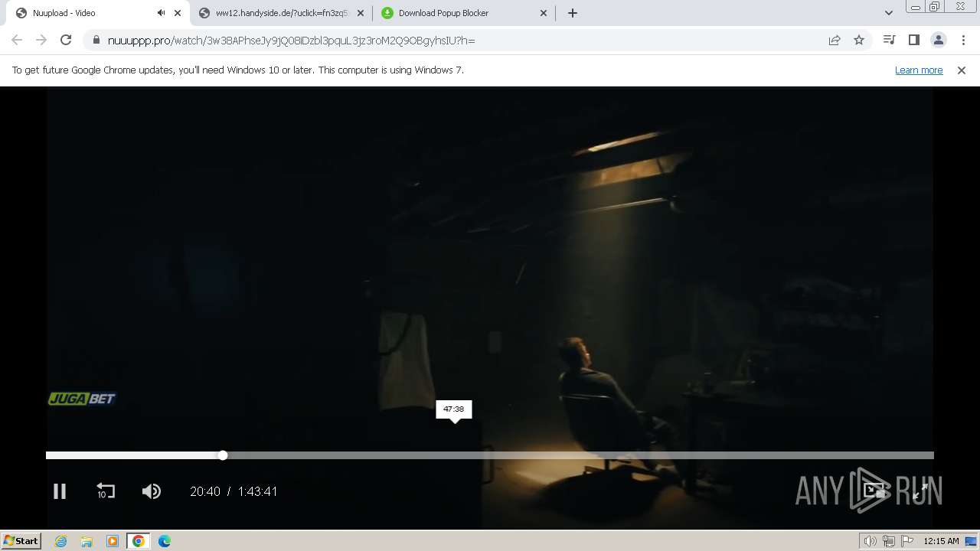Dismiss the Chrome update infobar
980x551 pixels.
coord(962,70)
